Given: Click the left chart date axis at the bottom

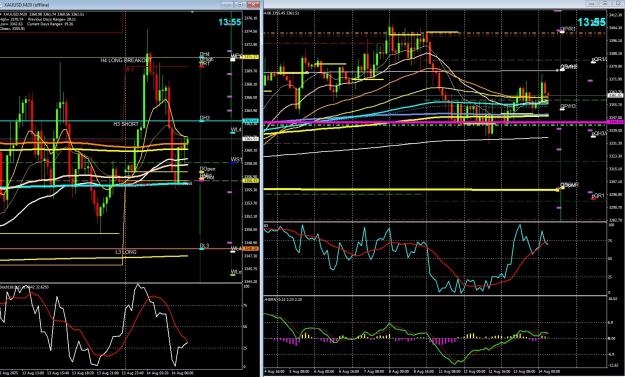Looking at the screenshot, I should (120, 373).
